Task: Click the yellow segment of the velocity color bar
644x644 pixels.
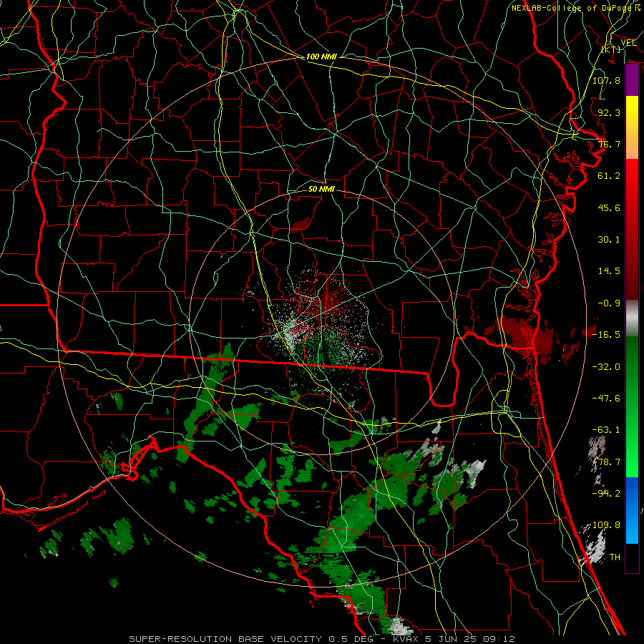Action: [632, 112]
